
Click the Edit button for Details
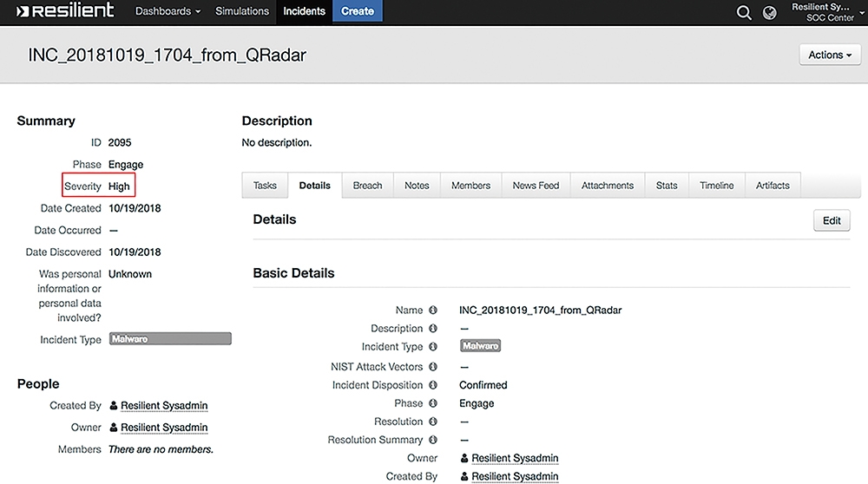click(832, 220)
